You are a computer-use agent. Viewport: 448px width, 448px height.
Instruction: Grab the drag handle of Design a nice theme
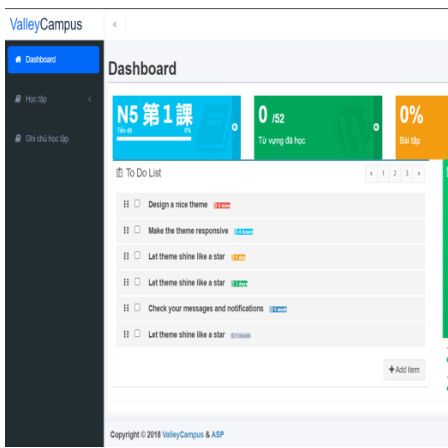pyautogui.click(x=126, y=204)
